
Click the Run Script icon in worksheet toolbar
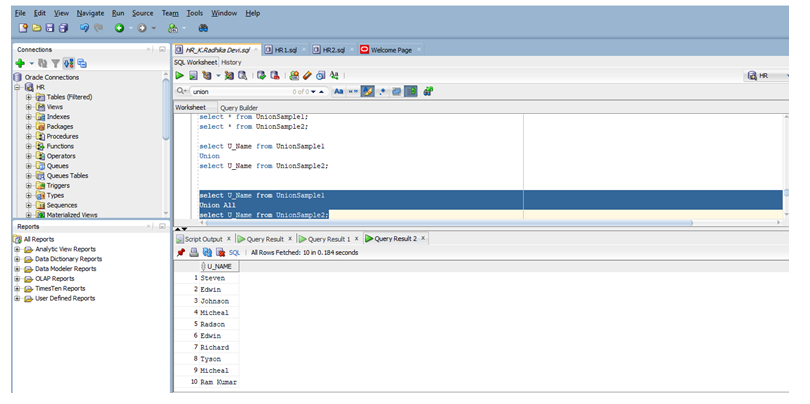[x=192, y=75]
